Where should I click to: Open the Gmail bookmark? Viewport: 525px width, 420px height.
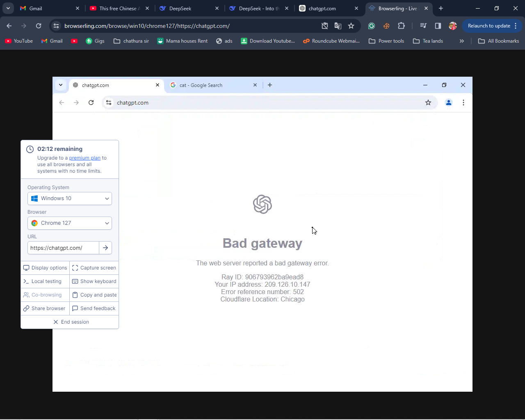click(52, 41)
